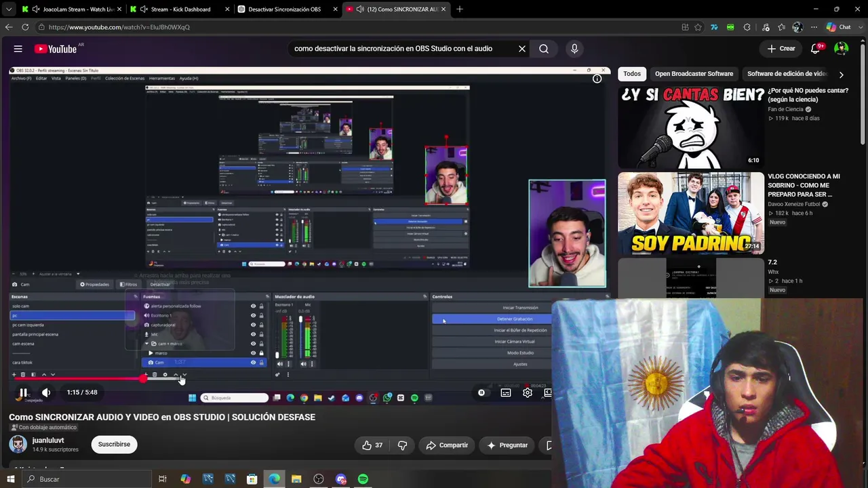Open the Archivo menu in the OBS video
The image size is (868, 488).
tap(21, 78)
